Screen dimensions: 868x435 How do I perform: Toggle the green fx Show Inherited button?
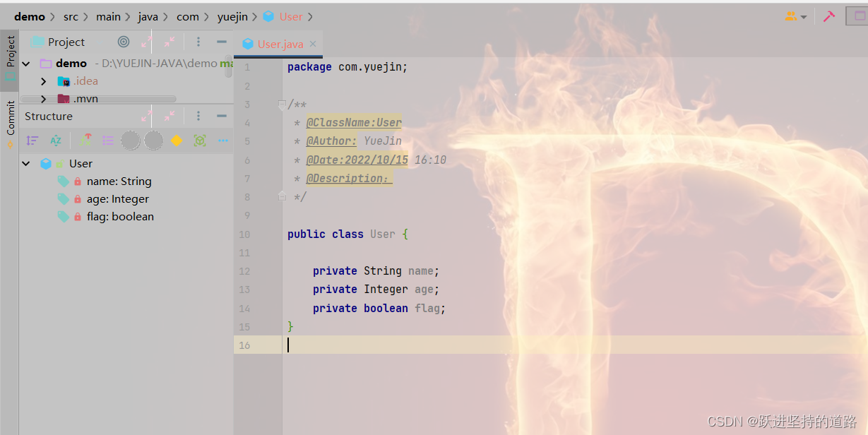tap(85, 141)
